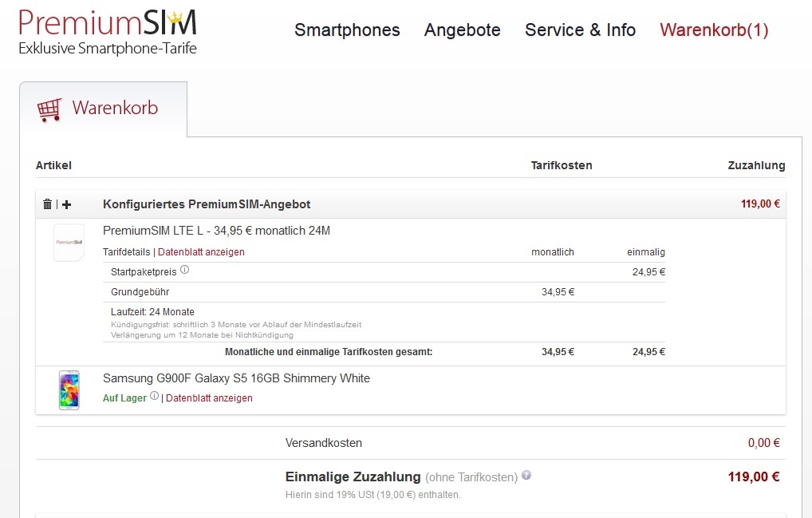
Task: Open the Samsung Datenblatt anzeigen link
Action: pos(209,398)
